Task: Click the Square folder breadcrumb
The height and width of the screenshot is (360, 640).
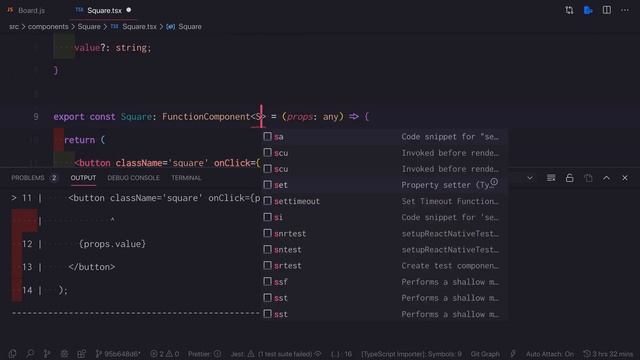Action: (x=89, y=27)
